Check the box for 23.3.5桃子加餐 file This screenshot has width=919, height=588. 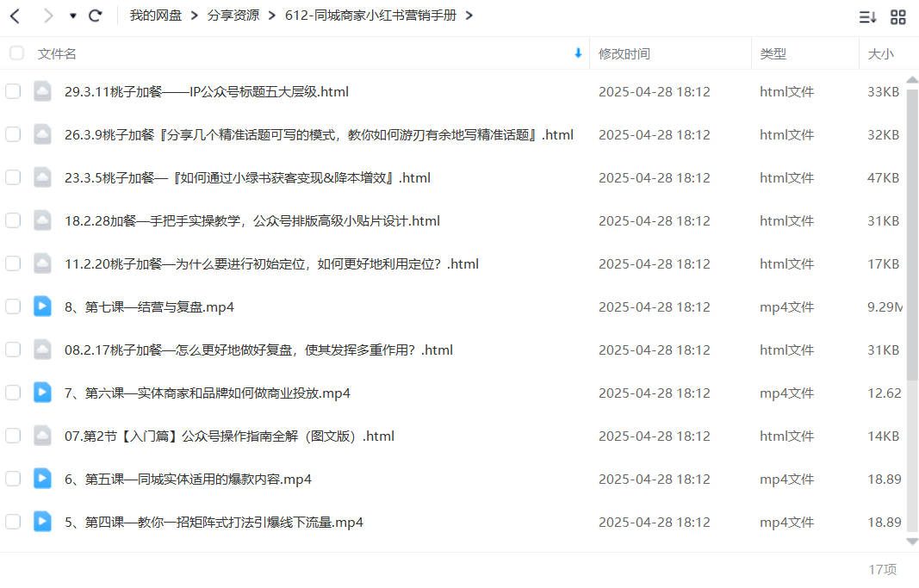[13, 177]
